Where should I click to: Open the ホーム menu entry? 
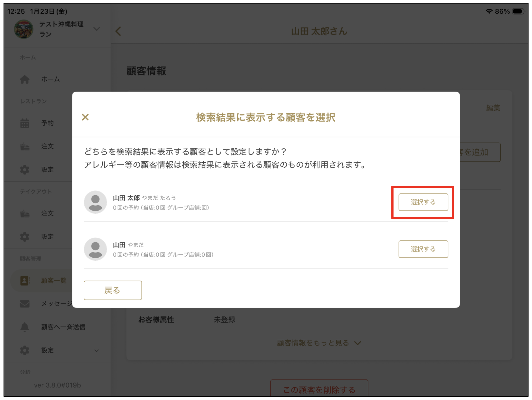pos(50,79)
